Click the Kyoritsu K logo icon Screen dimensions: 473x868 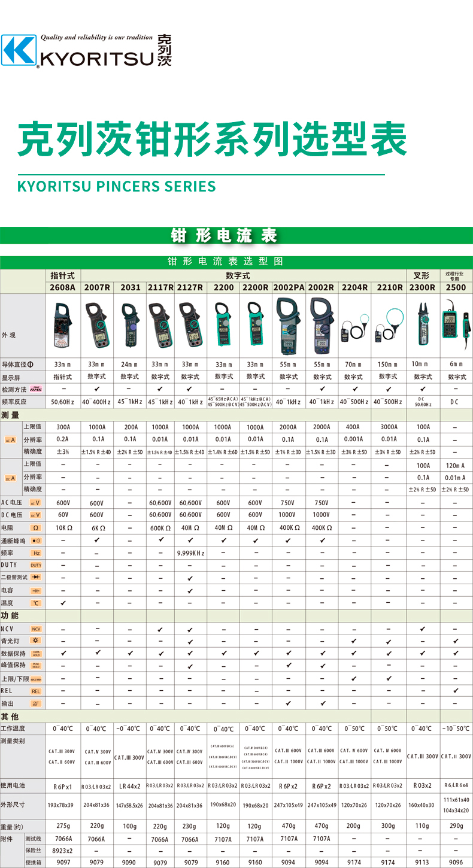(x=19, y=51)
